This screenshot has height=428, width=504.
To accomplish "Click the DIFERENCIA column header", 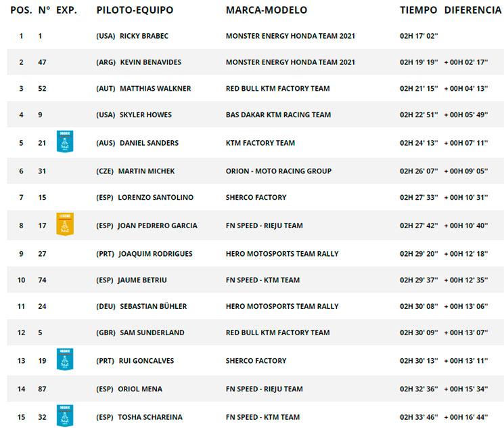I will [x=473, y=10].
